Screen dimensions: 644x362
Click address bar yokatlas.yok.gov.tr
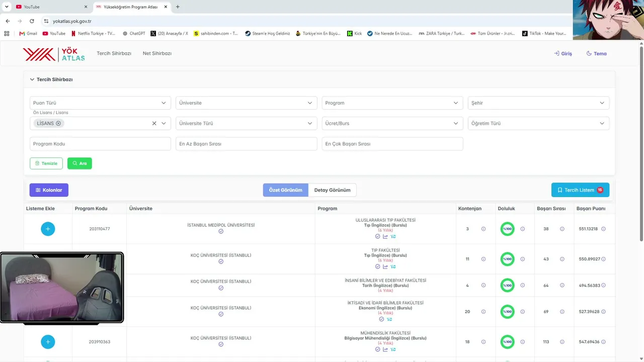coord(72,21)
